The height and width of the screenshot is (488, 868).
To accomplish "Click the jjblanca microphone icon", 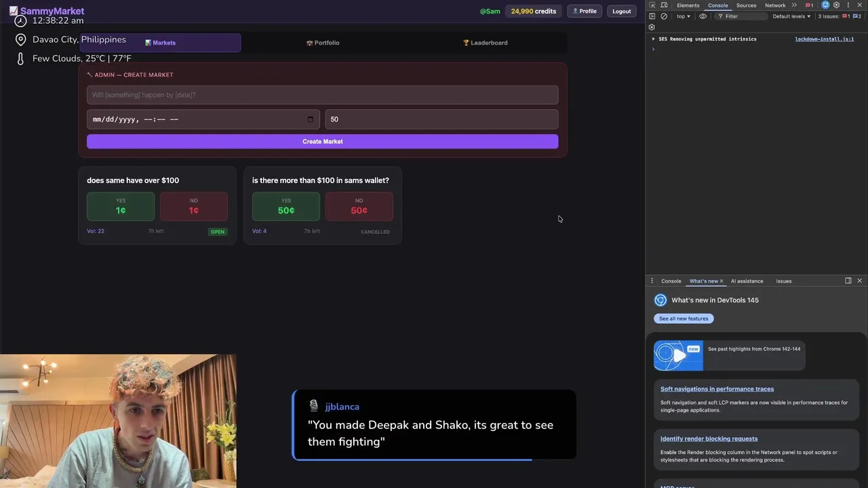I will pyautogui.click(x=313, y=406).
